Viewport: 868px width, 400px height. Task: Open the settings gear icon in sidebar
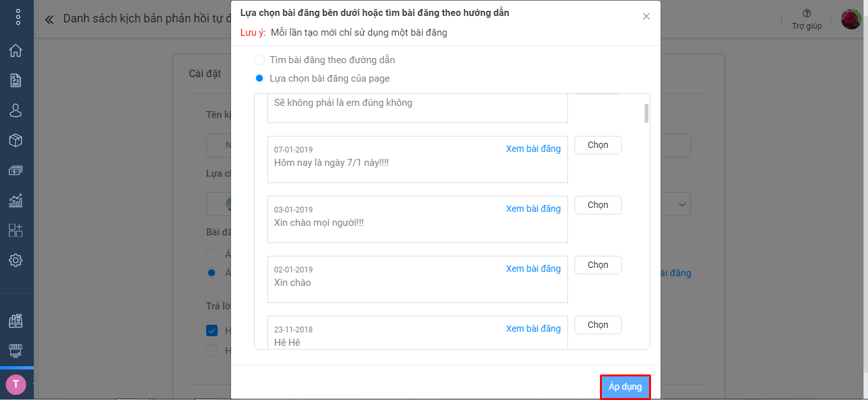[x=16, y=260]
